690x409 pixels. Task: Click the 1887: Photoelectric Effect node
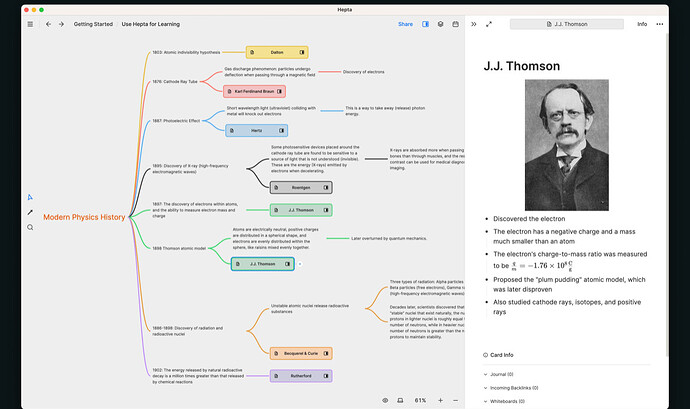pos(176,121)
